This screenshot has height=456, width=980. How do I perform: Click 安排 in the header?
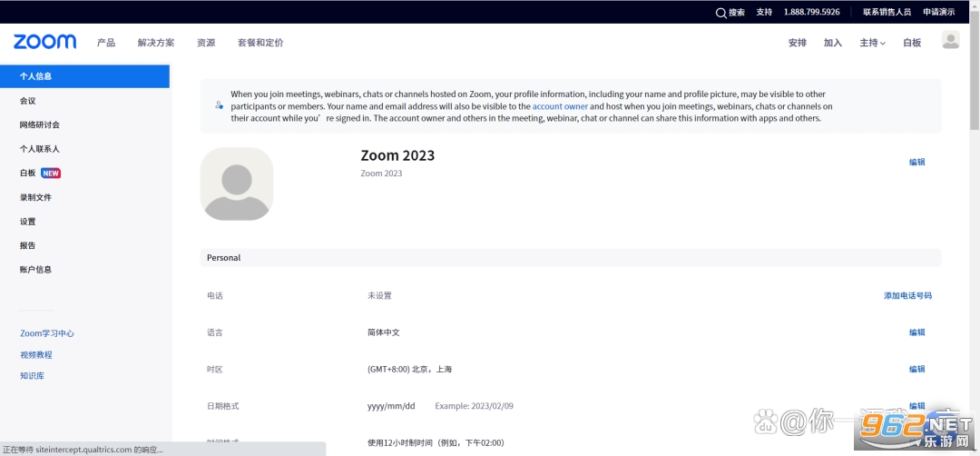[798, 44]
